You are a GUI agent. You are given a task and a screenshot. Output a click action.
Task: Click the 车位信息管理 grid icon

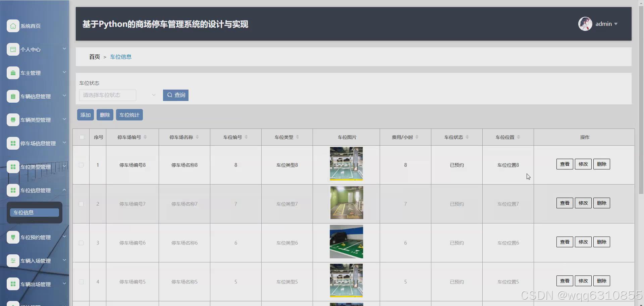pos(13,190)
